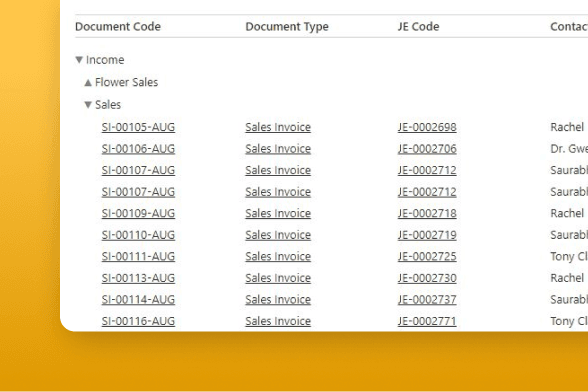Open journal entry JE-0002719
The width and height of the screenshot is (588, 392).
coord(427,235)
